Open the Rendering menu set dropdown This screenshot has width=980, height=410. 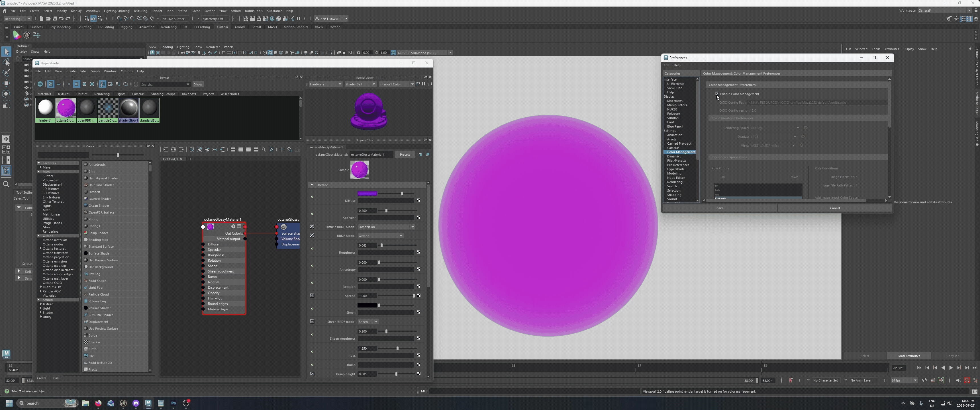coord(17,19)
